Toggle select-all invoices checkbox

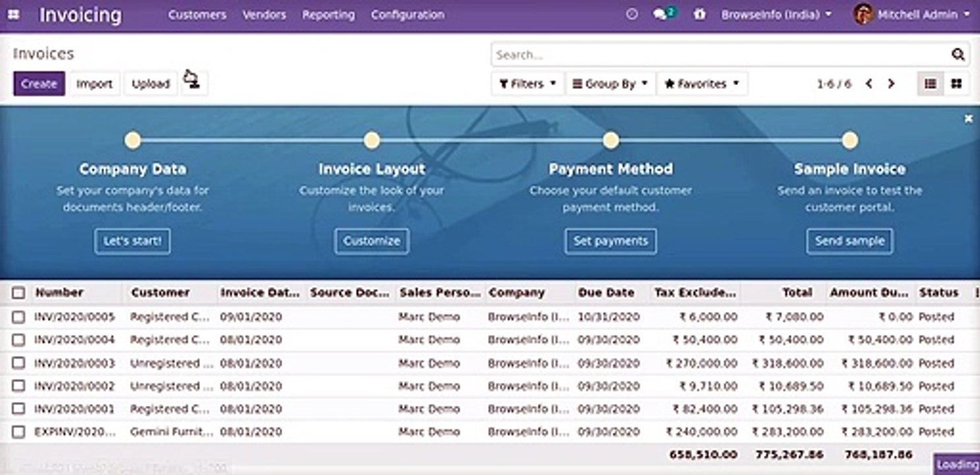(18, 293)
